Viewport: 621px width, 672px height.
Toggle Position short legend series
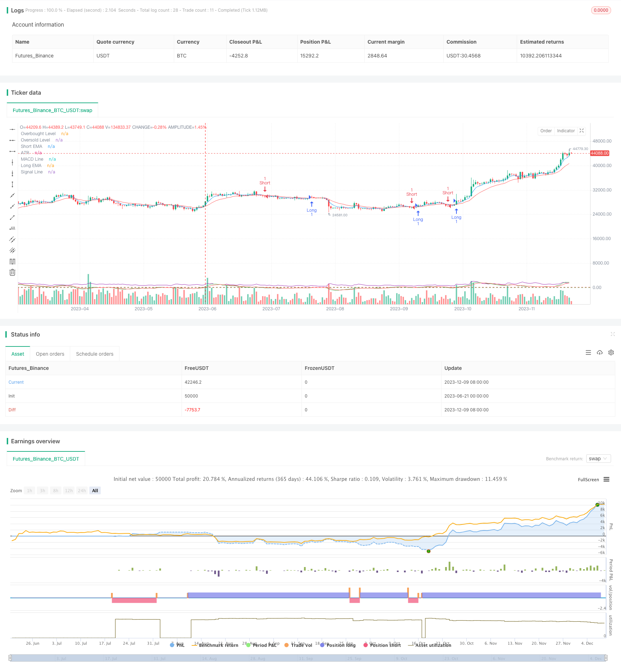pos(382,645)
